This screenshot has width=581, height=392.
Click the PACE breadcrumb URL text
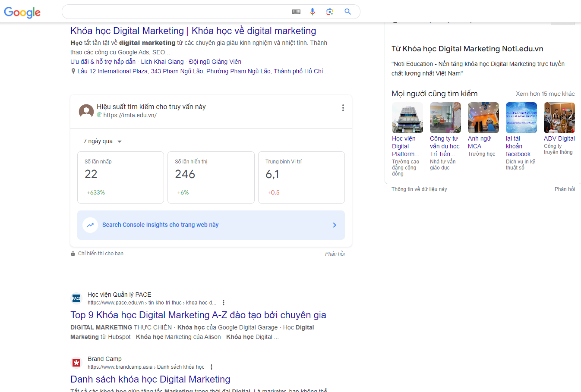pyautogui.click(x=152, y=303)
